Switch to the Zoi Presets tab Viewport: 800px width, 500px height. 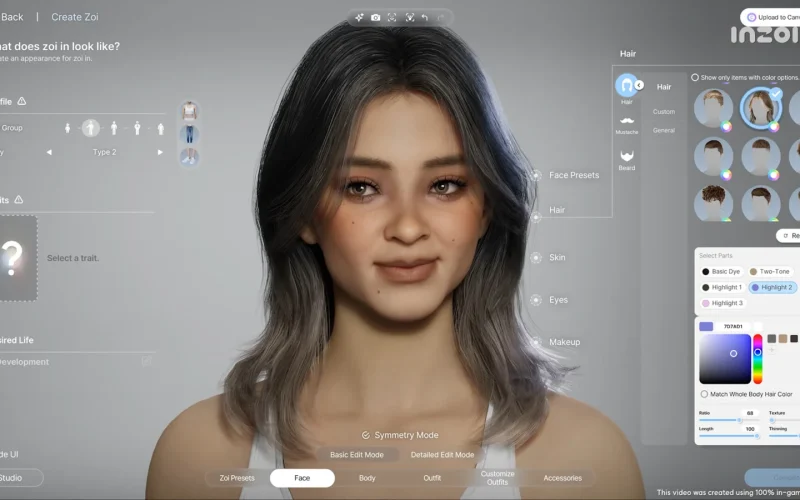tap(237, 478)
